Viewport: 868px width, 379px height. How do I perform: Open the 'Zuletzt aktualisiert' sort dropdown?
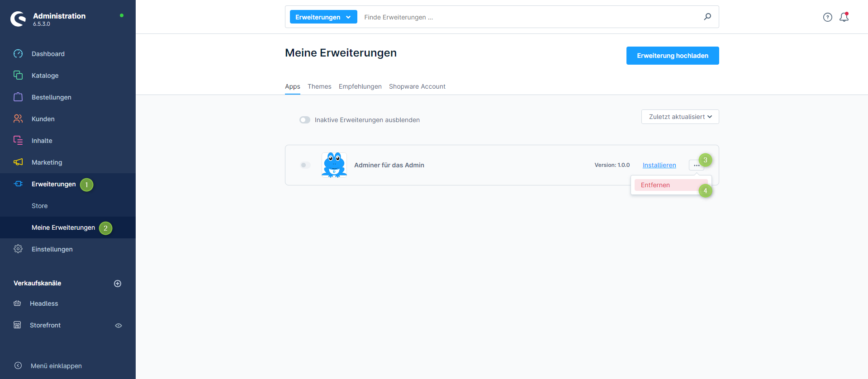coord(680,117)
